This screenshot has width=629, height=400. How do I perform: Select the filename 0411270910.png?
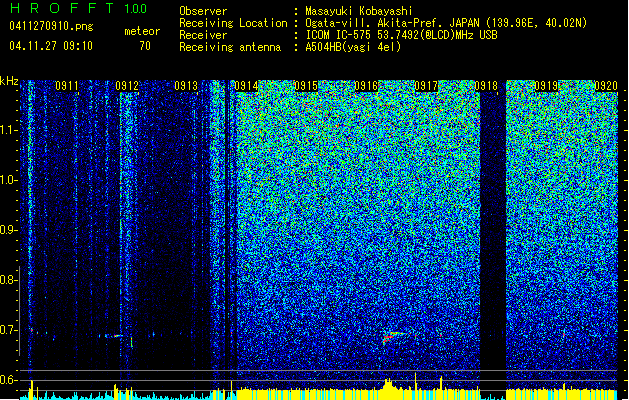pyautogui.click(x=51, y=26)
